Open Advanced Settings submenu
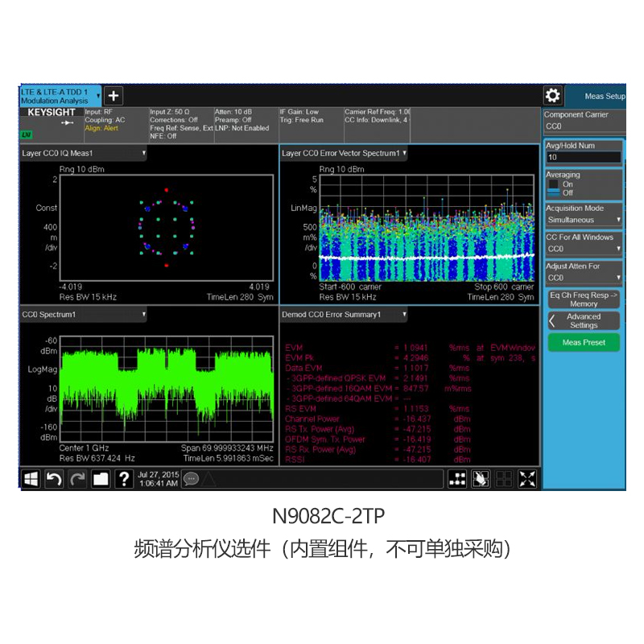644x644 pixels. click(x=584, y=320)
